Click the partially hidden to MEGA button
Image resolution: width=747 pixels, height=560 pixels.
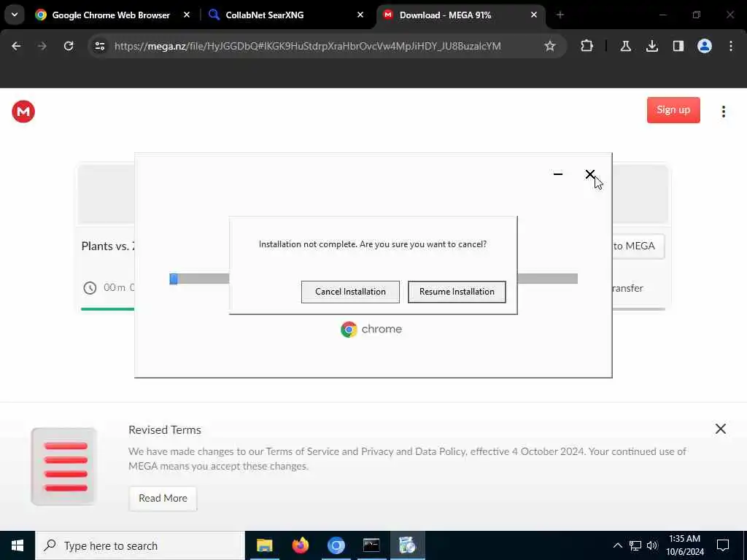point(638,246)
